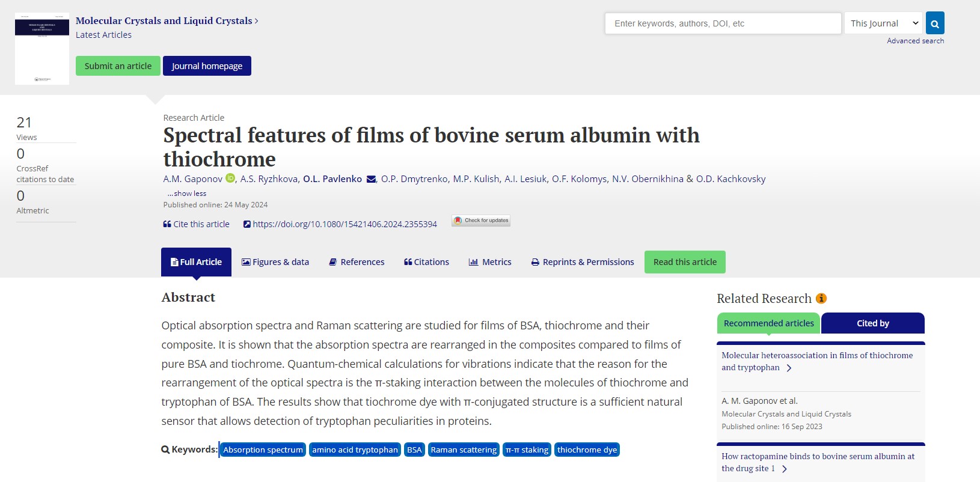Image resolution: width=980 pixels, height=482 pixels.
Task: Select the Citations tab
Action: [427, 262]
